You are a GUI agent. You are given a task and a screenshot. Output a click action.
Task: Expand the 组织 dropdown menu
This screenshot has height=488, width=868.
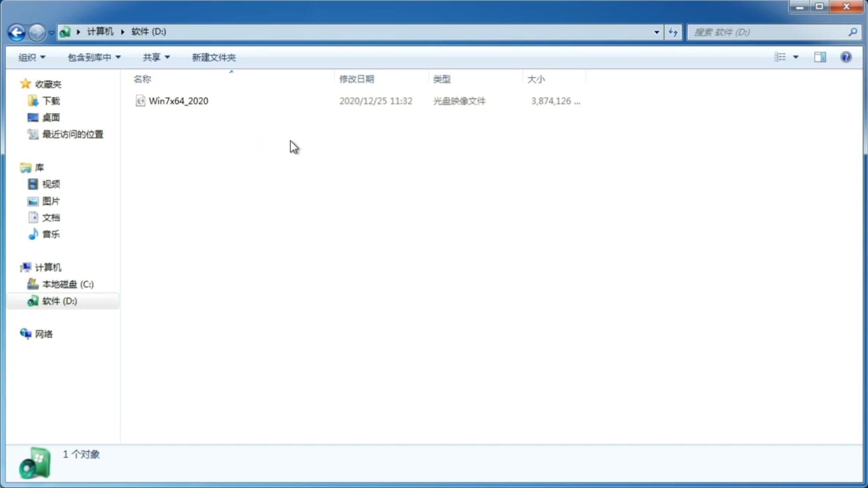pos(32,57)
